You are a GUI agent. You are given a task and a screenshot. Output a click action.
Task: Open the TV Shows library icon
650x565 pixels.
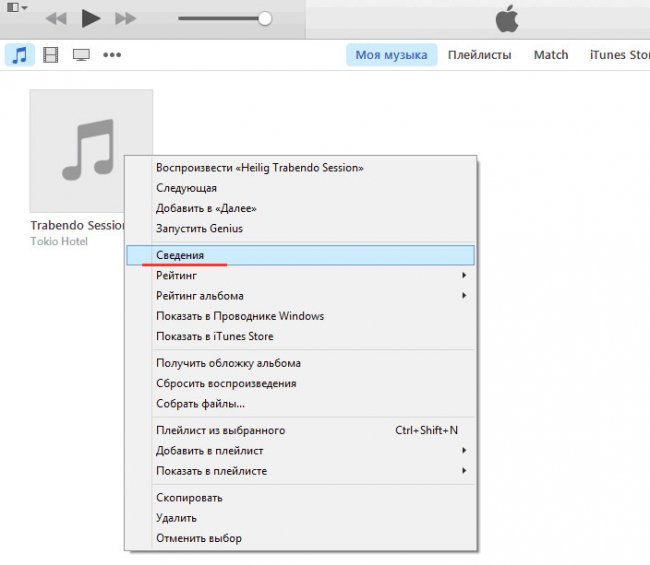[81, 55]
